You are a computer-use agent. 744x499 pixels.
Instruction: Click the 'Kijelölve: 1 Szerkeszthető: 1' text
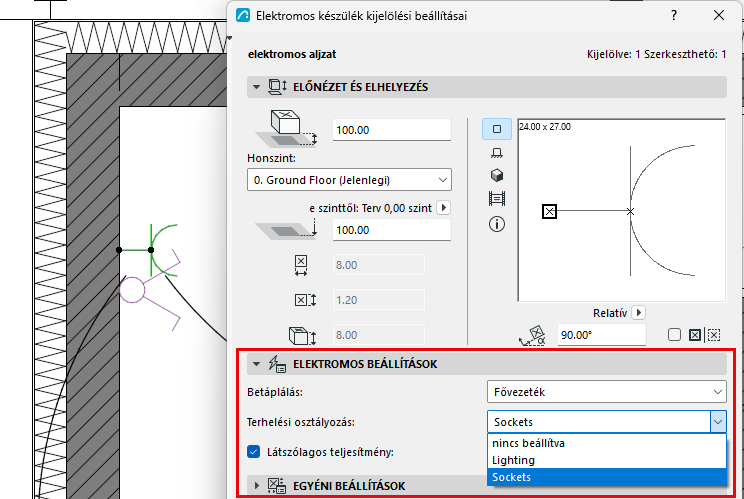[657, 54]
